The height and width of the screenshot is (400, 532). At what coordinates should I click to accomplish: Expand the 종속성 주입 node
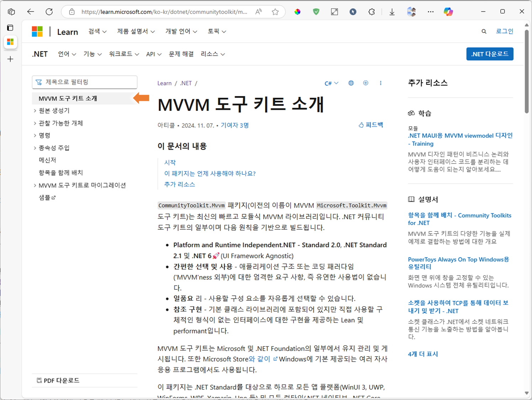pos(35,148)
